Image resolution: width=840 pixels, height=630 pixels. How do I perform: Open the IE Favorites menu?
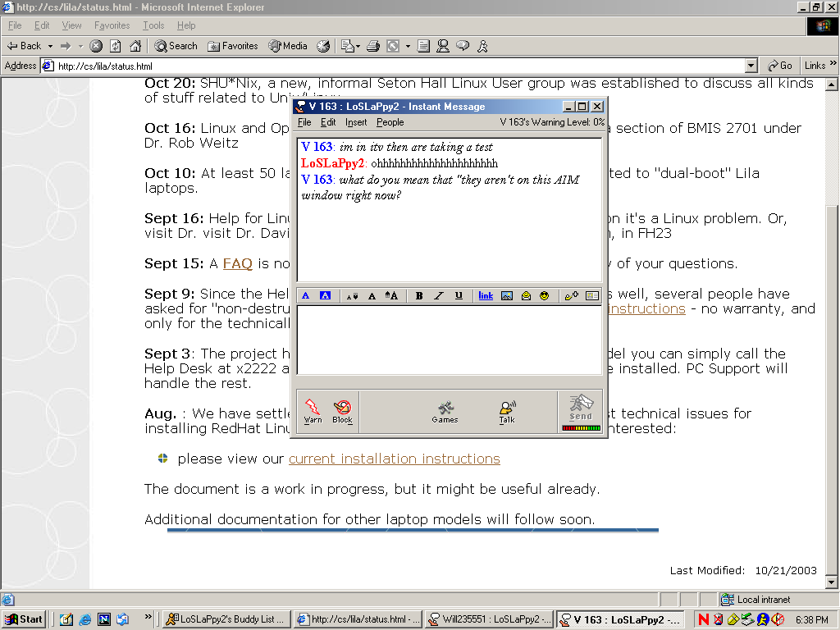click(x=112, y=25)
